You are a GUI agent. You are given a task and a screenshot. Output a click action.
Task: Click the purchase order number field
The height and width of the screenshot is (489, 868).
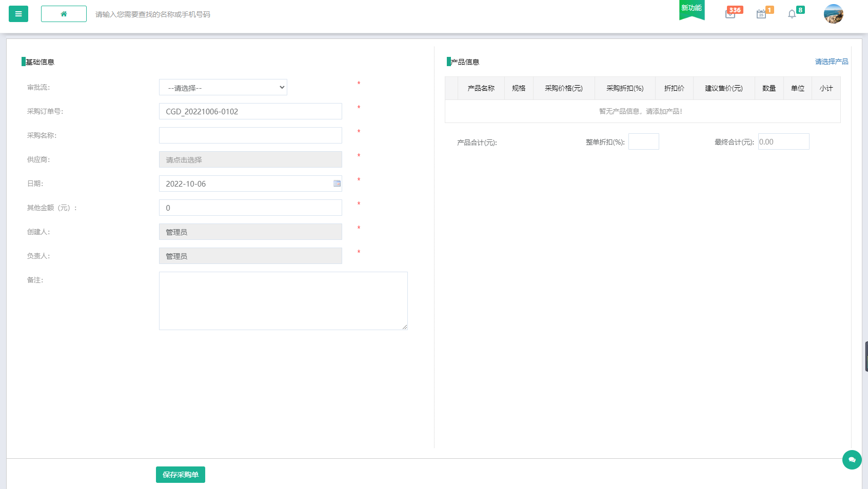tap(250, 111)
